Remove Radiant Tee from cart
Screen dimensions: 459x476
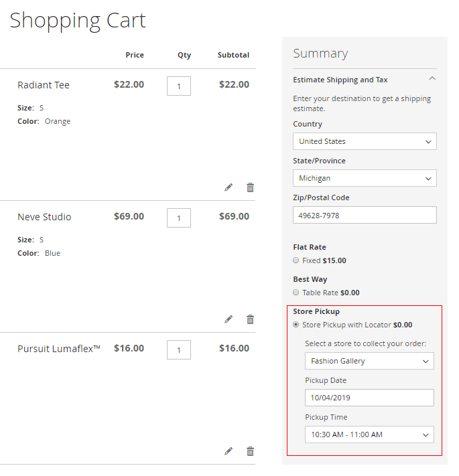[250, 187]
